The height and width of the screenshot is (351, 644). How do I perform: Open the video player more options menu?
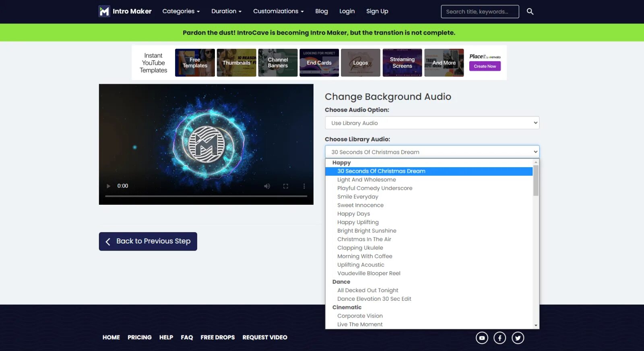[x=304, y=186]
